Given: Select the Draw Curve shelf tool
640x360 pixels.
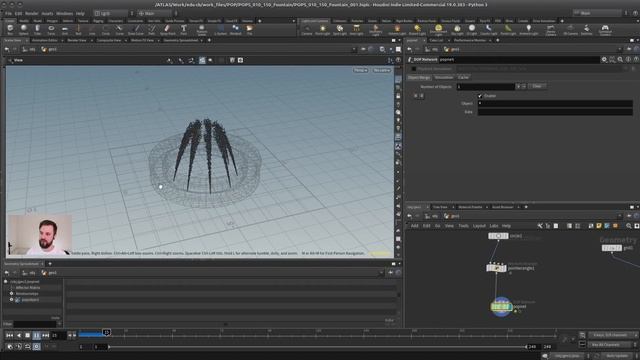Looking at the screenshot, I should [x=136, y=29].
